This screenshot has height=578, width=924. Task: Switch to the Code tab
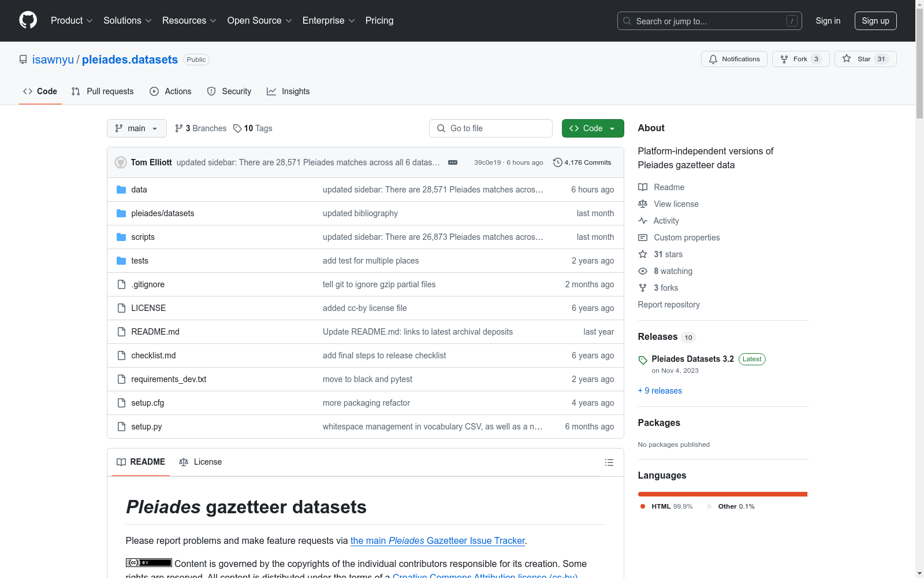40,91
